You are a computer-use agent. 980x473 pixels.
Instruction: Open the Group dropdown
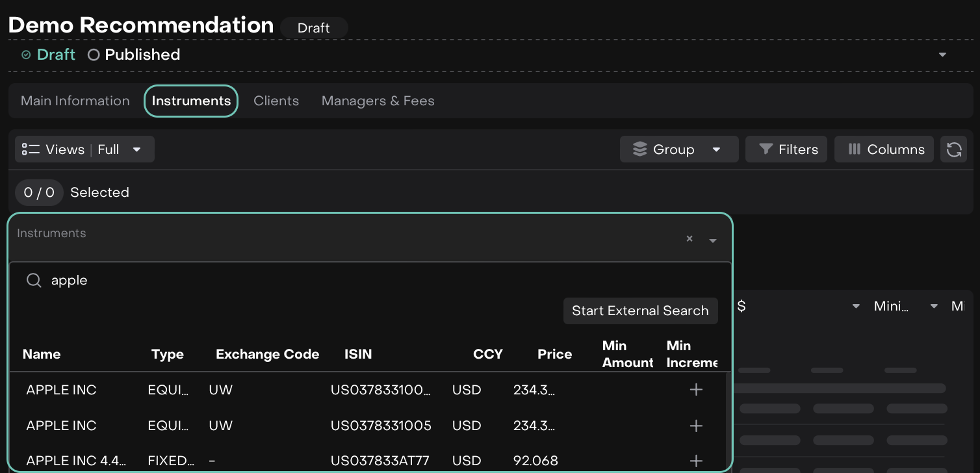pyautogui.click(x=679, y=149)
